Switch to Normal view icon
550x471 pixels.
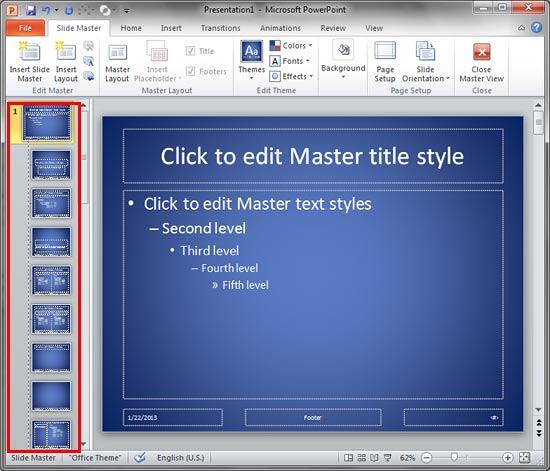coord(348,458)
